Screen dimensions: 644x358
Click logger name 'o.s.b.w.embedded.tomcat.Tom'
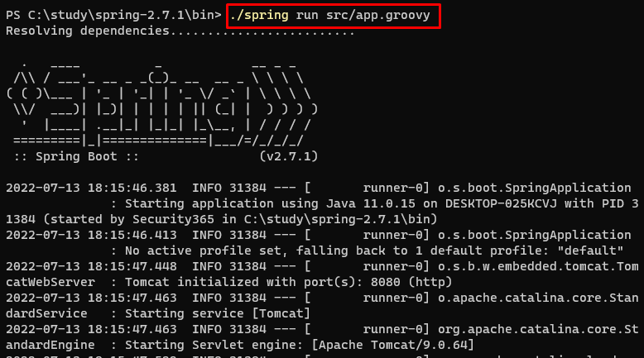[x=538, y=266]
